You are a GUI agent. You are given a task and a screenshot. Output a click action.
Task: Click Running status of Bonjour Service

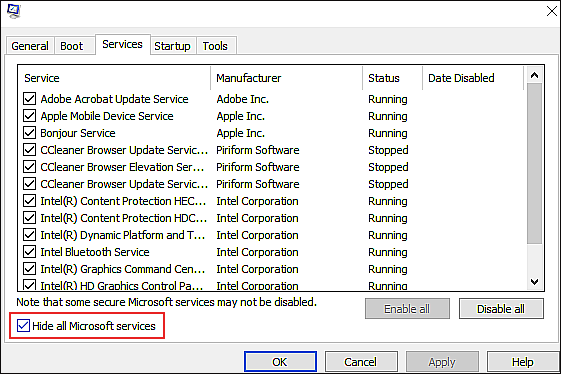tap(388, 133)
